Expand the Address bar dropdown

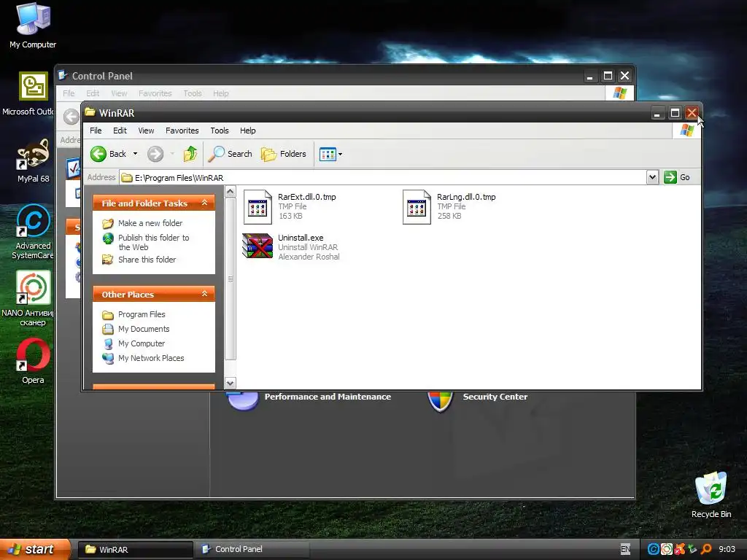coord(652,178)
